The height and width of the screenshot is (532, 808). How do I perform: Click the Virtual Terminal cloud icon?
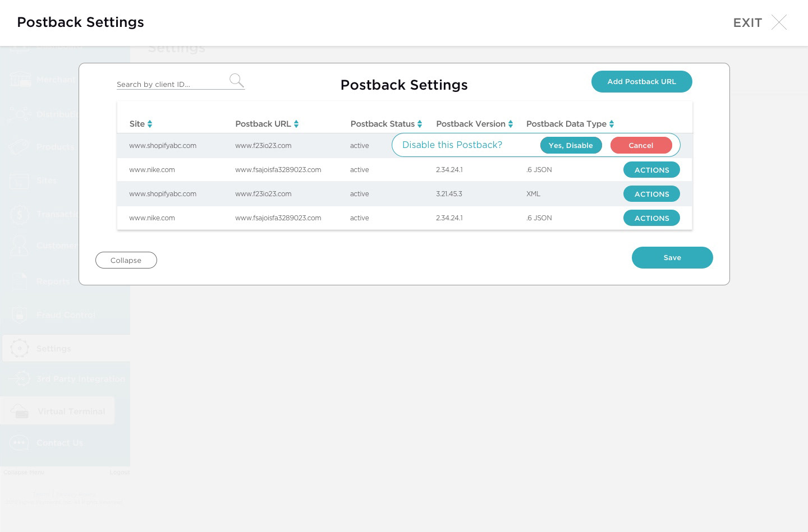pyautogui.click(x=20, y=411)
